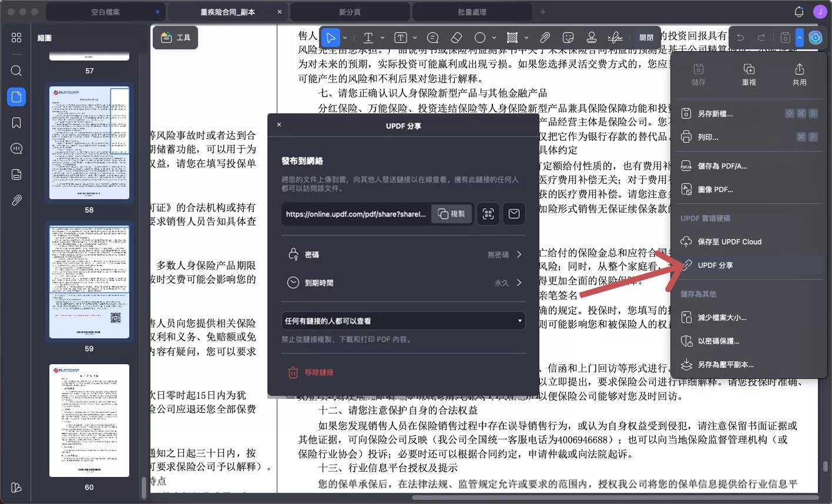This screenshot has width=832, height=504.
Task: Open page 59 thumbnail
Action: coord(89,282)
